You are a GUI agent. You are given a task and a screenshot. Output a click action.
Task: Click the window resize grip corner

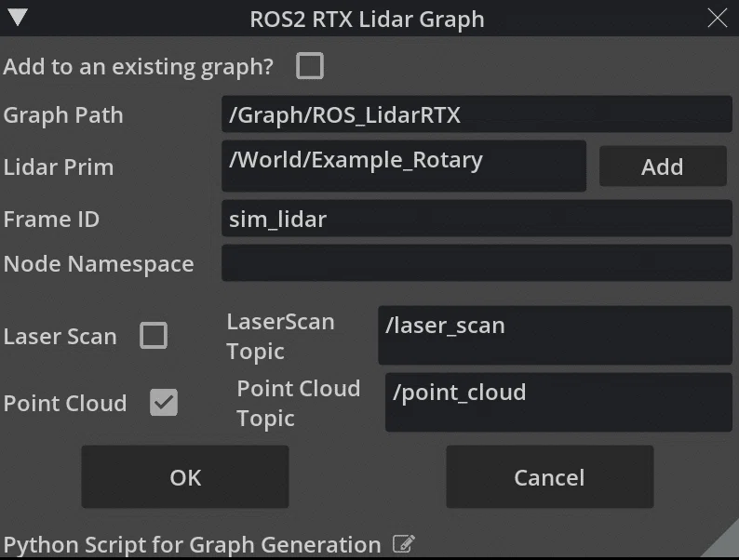pos(721,541)
